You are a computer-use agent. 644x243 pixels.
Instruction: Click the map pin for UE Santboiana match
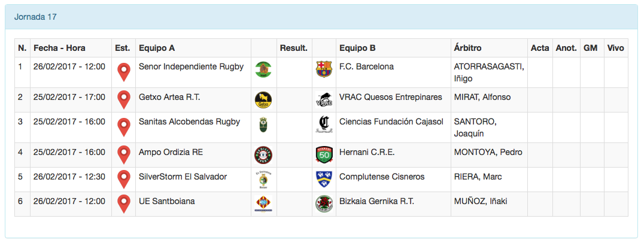123,203
